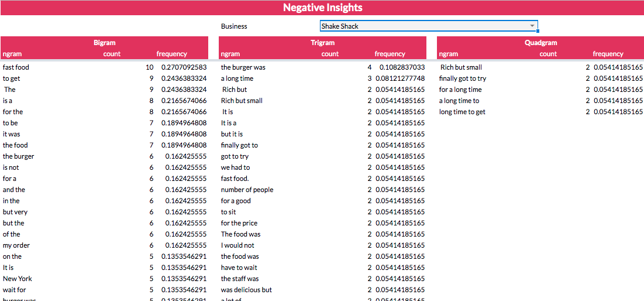Click the 'number of people' trigram cell
The image size is (644, 301).
pos(247,190)
